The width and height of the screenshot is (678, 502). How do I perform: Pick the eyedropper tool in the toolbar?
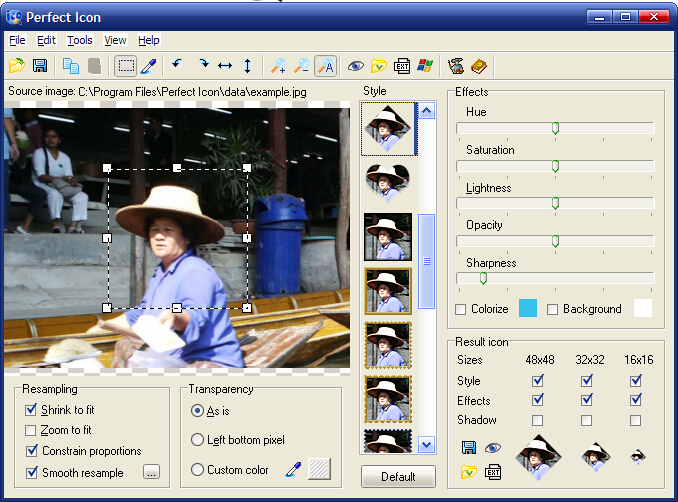point(149,66)
